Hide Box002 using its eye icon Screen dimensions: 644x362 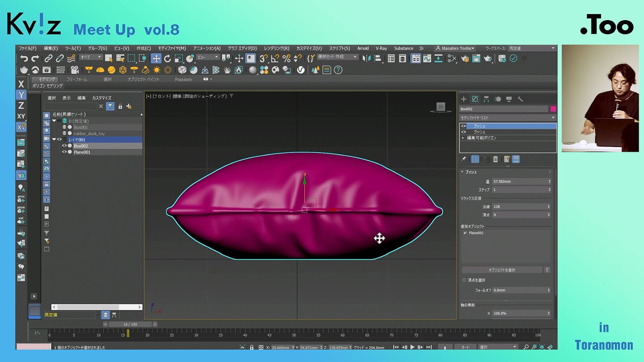tap(64, 146)
